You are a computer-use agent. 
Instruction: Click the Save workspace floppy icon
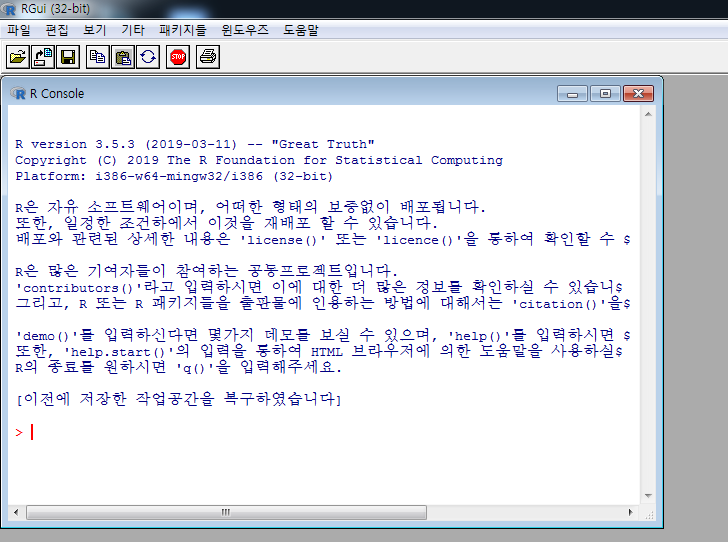[68, 57]
